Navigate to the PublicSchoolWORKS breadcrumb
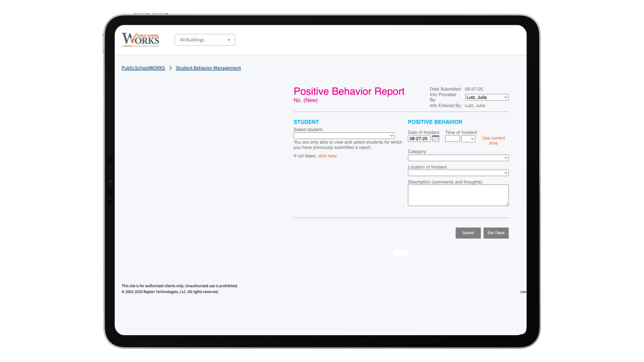This screenshot has width=644, height=362. (143, 68)
